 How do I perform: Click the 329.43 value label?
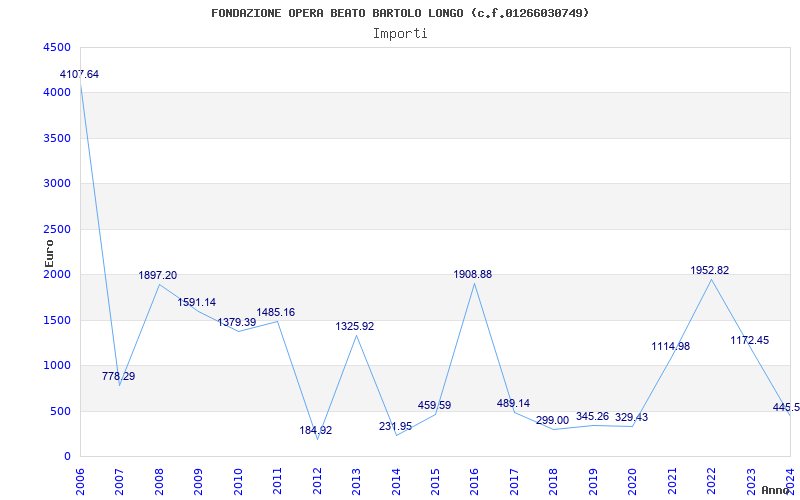pyautogui.click(x=631, y=418)
